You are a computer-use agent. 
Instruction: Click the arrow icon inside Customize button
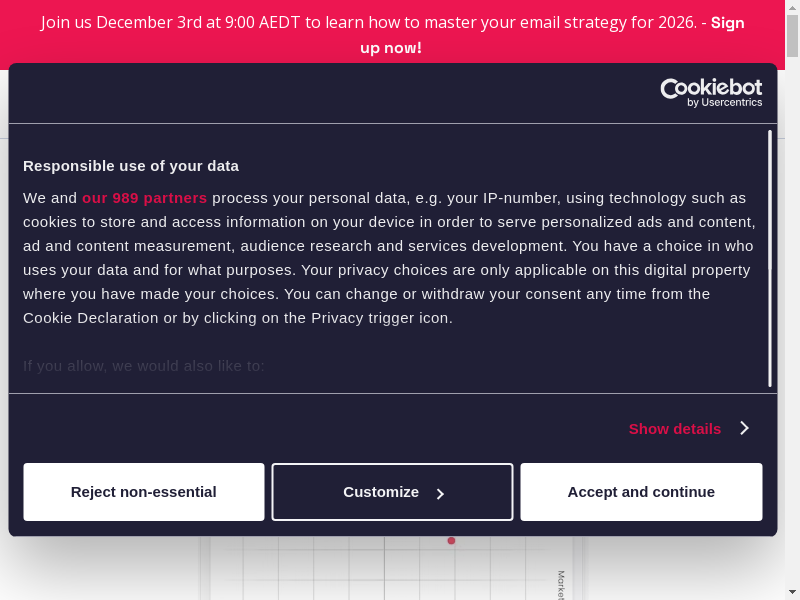[440, 493]
